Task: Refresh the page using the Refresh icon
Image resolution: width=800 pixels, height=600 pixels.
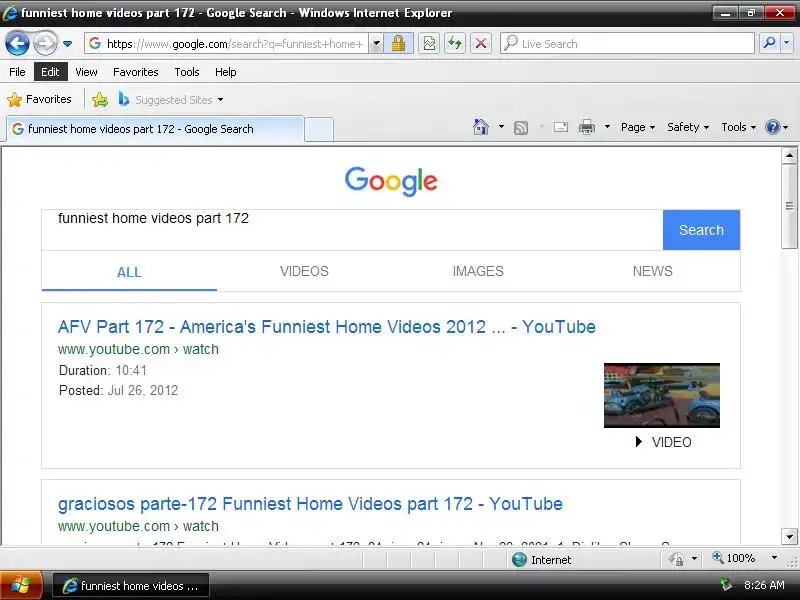Action: click(455, 44)
